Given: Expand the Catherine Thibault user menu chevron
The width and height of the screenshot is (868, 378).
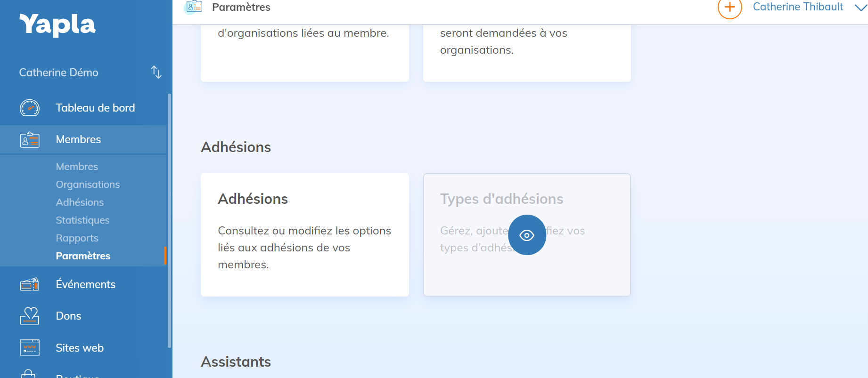Looking at the screenshot, I should coord(860,8).
